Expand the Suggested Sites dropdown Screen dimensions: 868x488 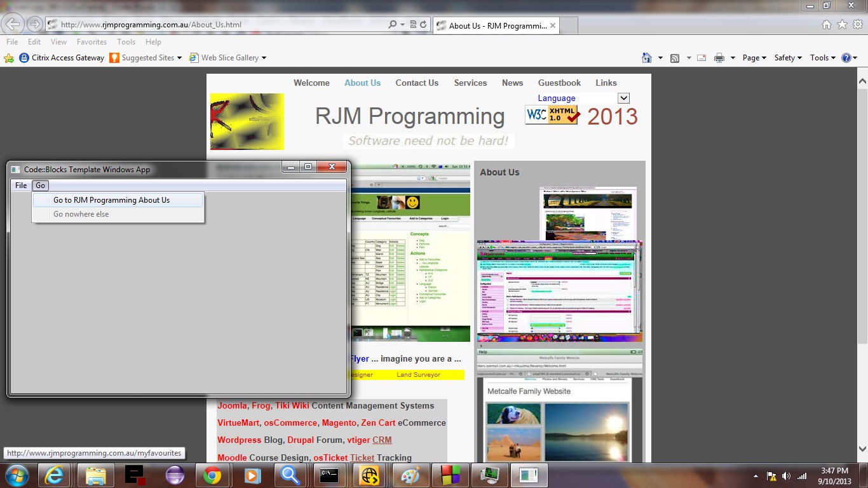point(179,58)
